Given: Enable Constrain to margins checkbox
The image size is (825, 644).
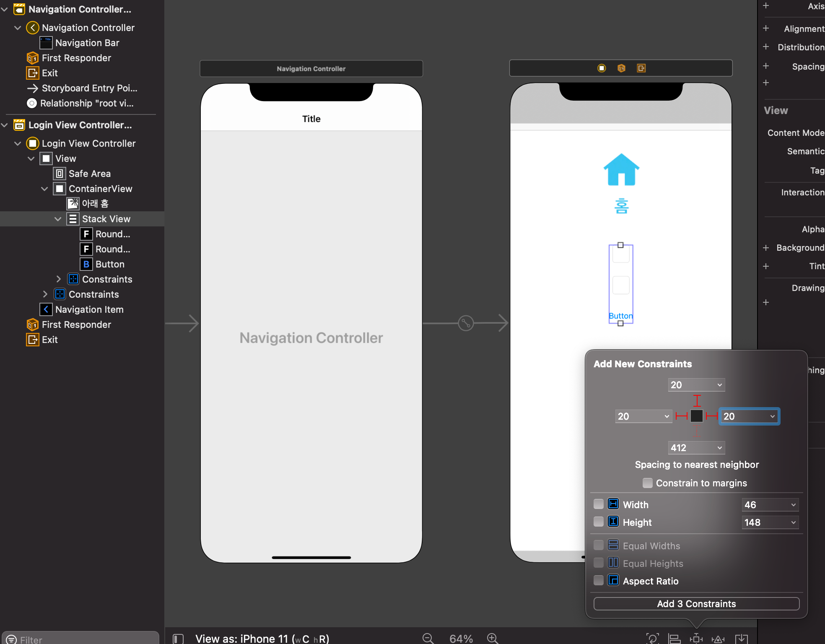Looking at the screenshot, I should tap(647, 483).
